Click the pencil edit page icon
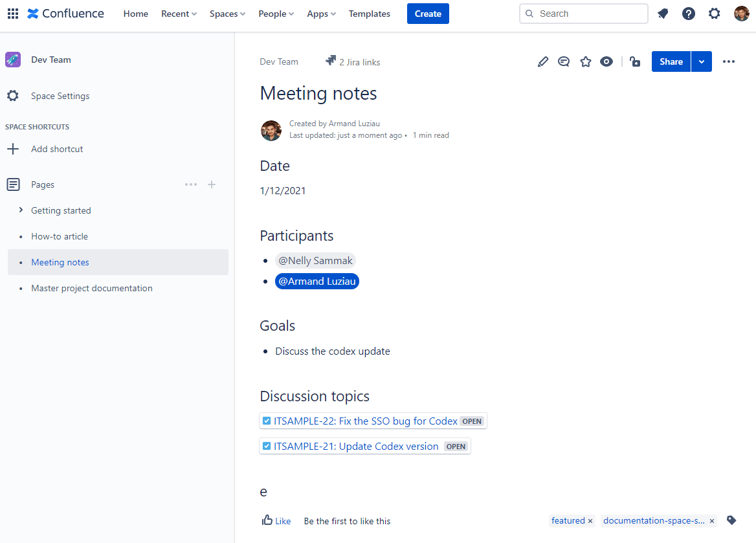This screenshot has width=756, height=543. [x=543, y=61]
